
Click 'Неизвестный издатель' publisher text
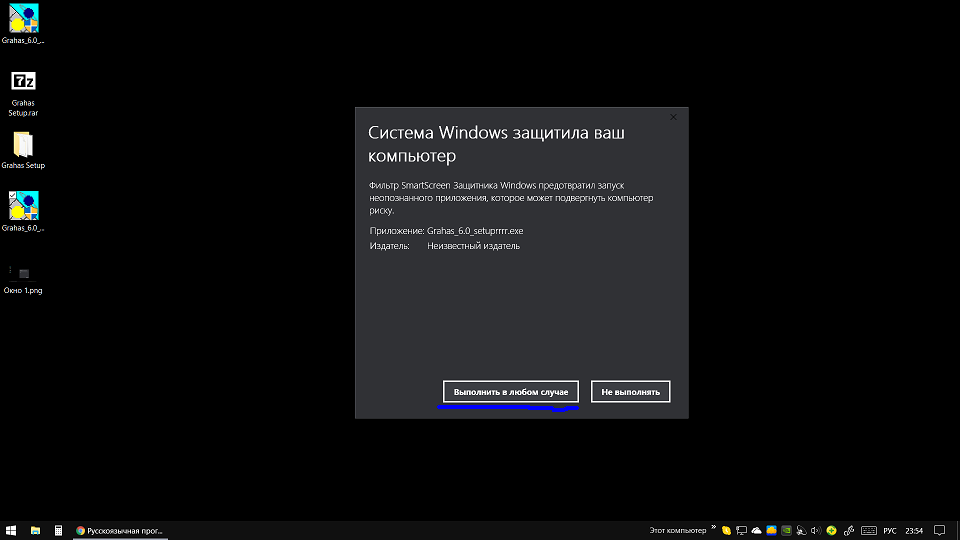tap(473, 246)
